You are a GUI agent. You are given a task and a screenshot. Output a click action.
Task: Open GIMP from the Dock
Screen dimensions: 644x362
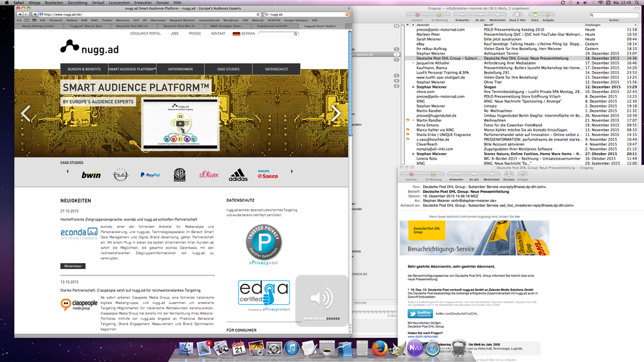pyautogui.click(x=397, y=349)
